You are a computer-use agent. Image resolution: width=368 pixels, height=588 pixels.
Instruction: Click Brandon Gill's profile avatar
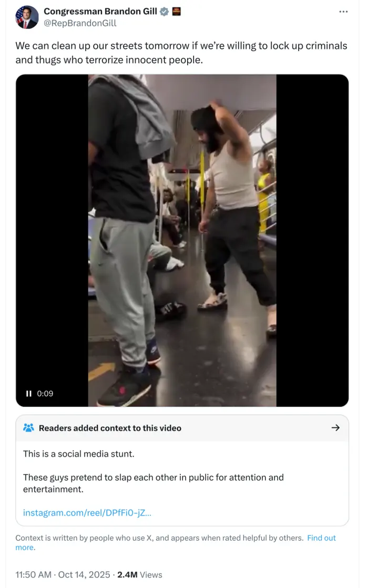pyautogui.click(x=27, y=17)
